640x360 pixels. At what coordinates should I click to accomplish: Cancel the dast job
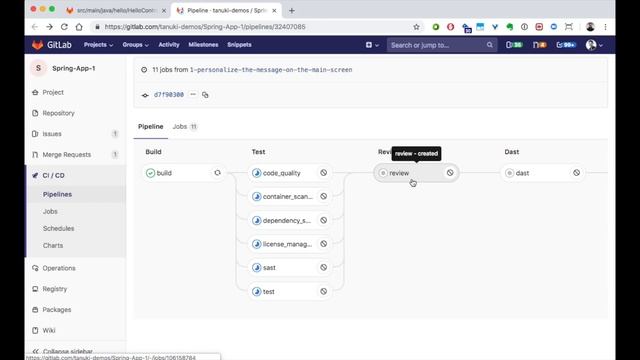[577, 173]
